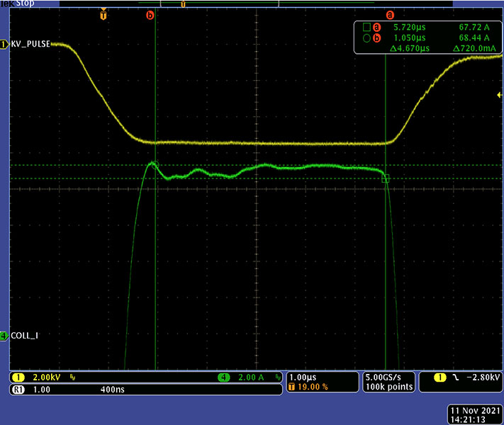Click the 2.00 A channel 4 scale value
Image resolution: width=504 pixels, height=425 pixels.
point(250,378)
